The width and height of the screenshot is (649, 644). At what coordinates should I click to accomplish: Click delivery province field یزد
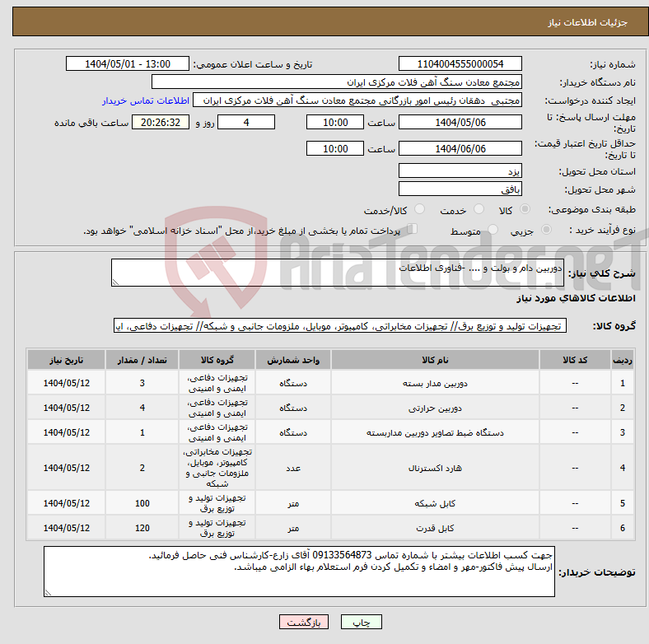(x=460, y=170)
